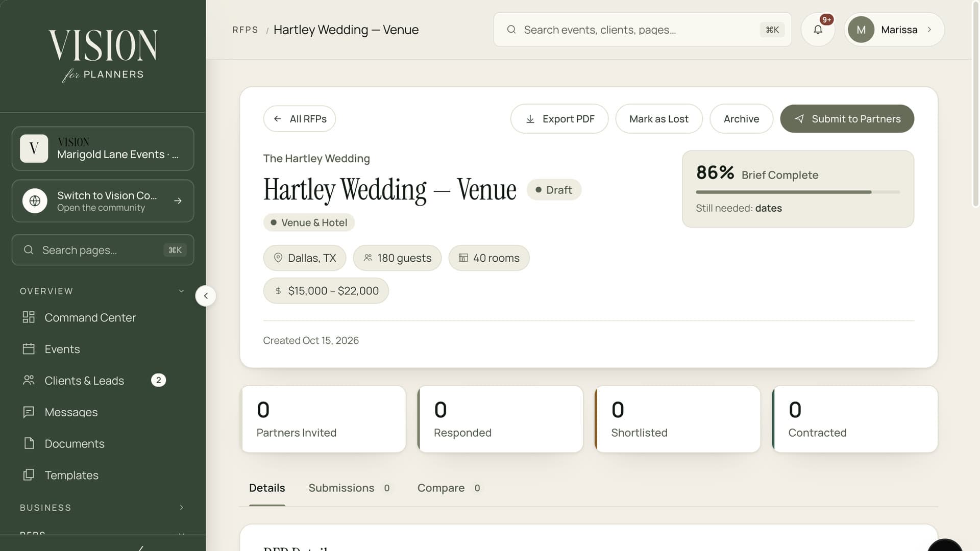
Task: Click the Marissa avatar circle
Action: point(861,30)
